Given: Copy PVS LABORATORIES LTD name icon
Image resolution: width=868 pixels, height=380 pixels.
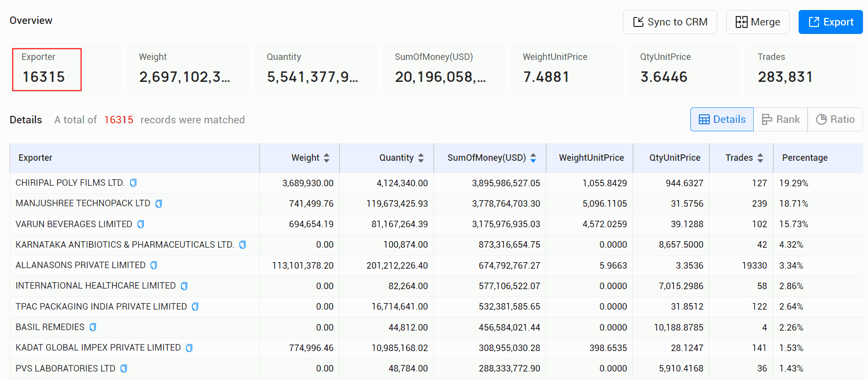Looking at the screenshot, I should coord(124,369).
